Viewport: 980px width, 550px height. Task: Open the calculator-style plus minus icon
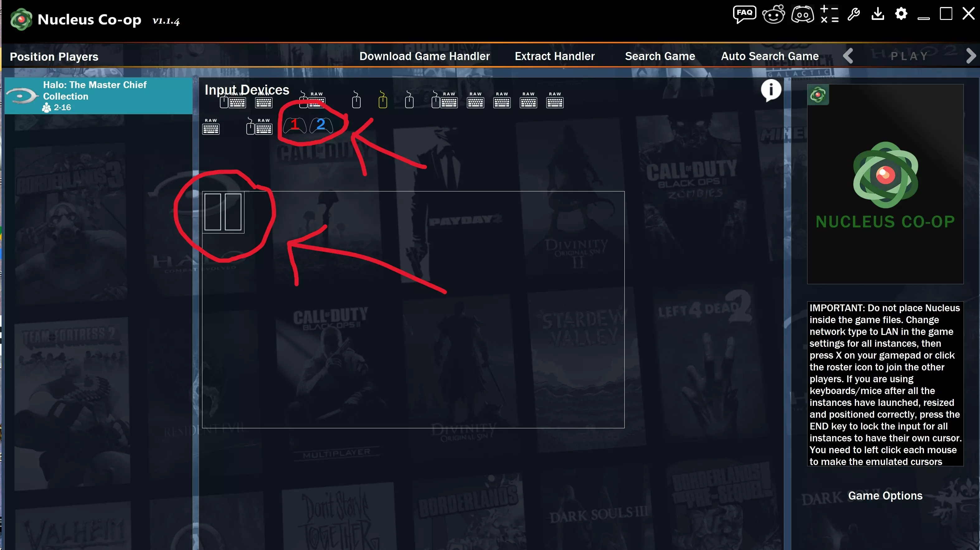[x=829, y=14]
